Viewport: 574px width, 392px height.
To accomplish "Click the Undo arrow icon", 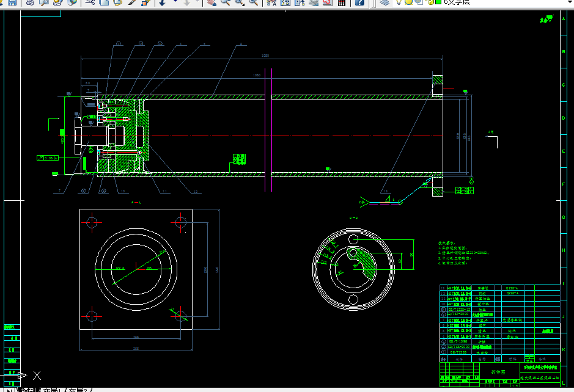I will tap(163, 3).
